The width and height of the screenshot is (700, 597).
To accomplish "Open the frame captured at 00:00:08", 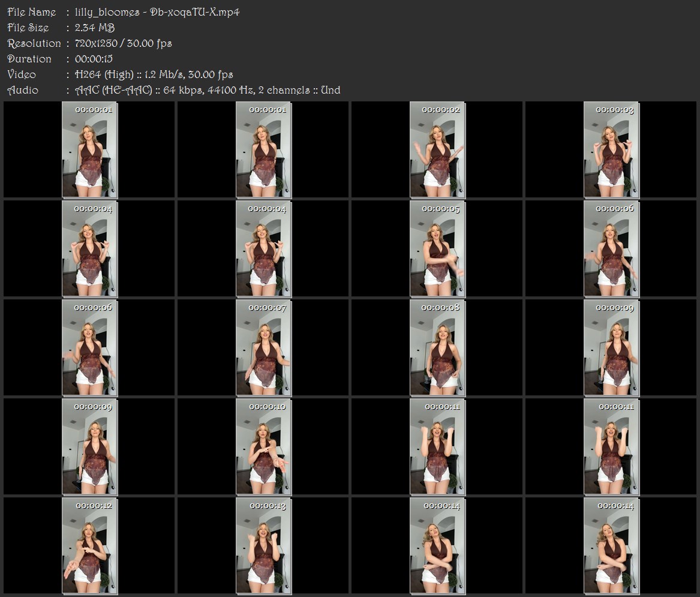I will [437, 348].
